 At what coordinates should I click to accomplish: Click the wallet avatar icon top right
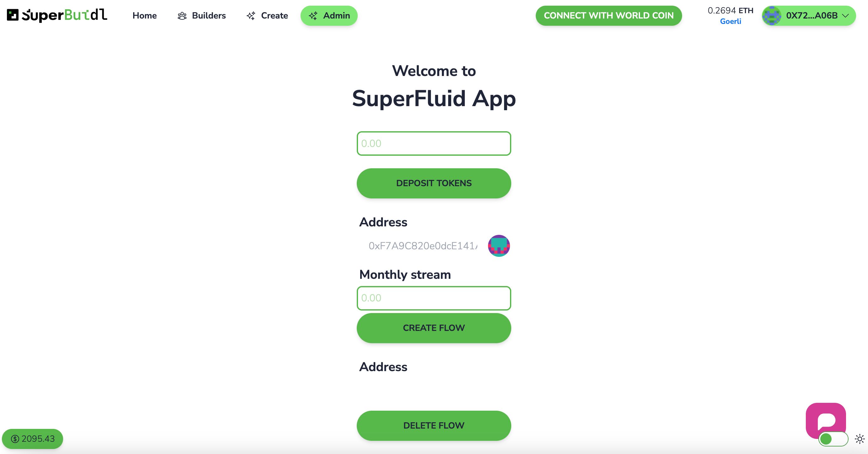click(773, 15)
